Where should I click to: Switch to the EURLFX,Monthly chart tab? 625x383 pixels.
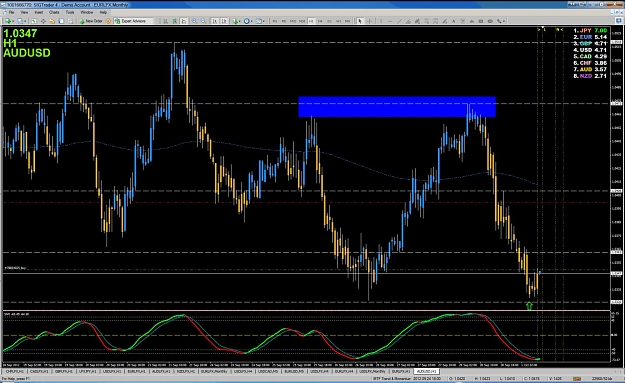214,371
